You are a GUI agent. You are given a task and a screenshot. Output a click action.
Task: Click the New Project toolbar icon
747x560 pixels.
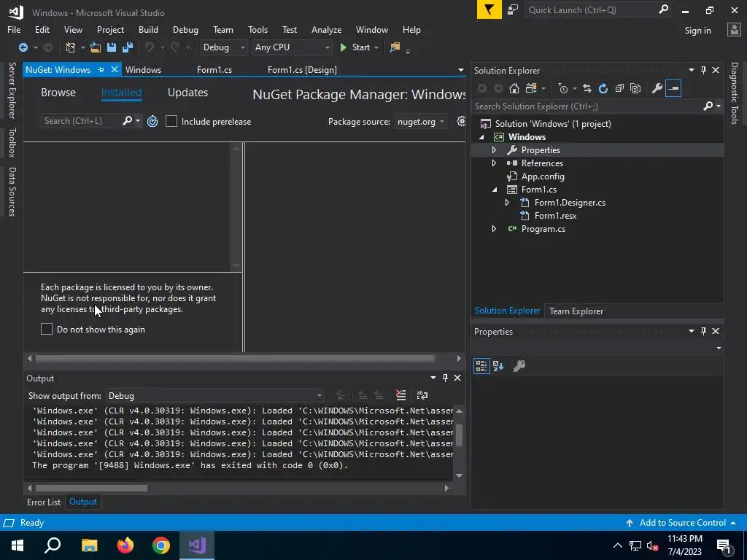pyautogui.click(x=71, y=47)
